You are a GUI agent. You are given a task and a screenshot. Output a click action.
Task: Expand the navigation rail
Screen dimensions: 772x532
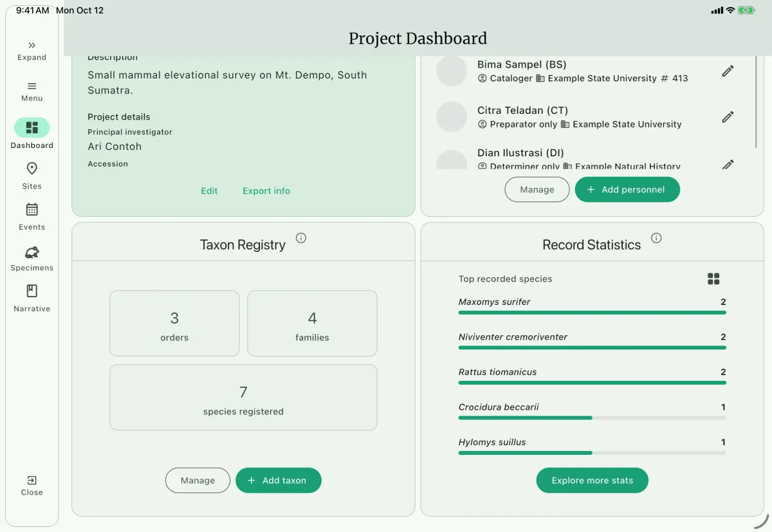click(32, 51)
